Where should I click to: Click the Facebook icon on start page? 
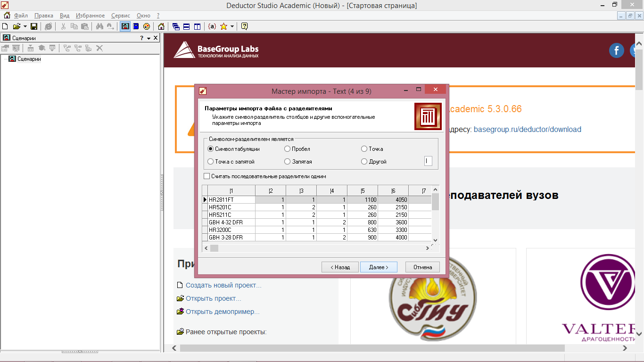pyautogui.click(x=617, y=50)
